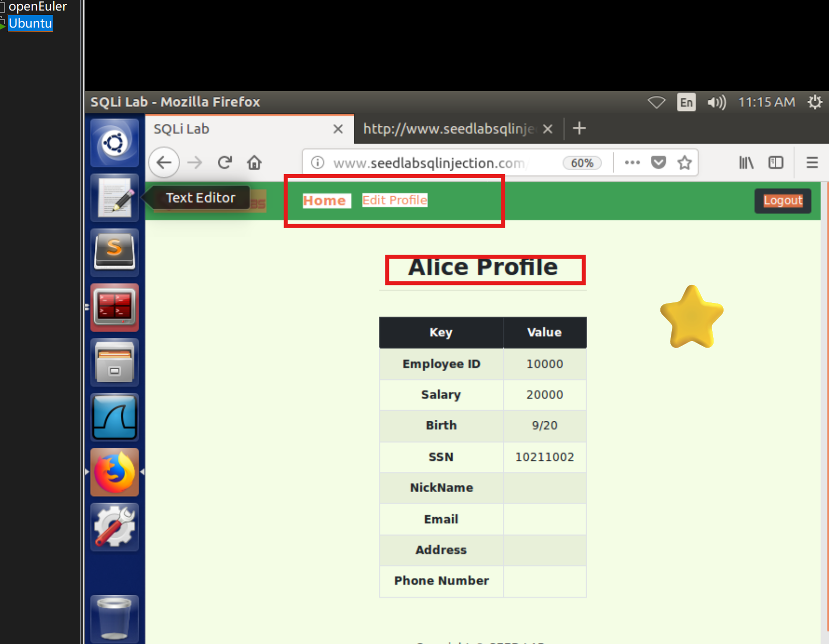This screenshot has width=829, height=644.
Task: Open the Firefox hamburger menu
Action: (812, 163)
